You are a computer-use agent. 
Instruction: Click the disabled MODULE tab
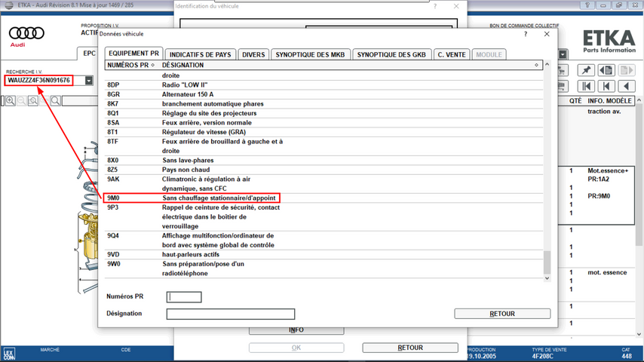coord(489,54)
